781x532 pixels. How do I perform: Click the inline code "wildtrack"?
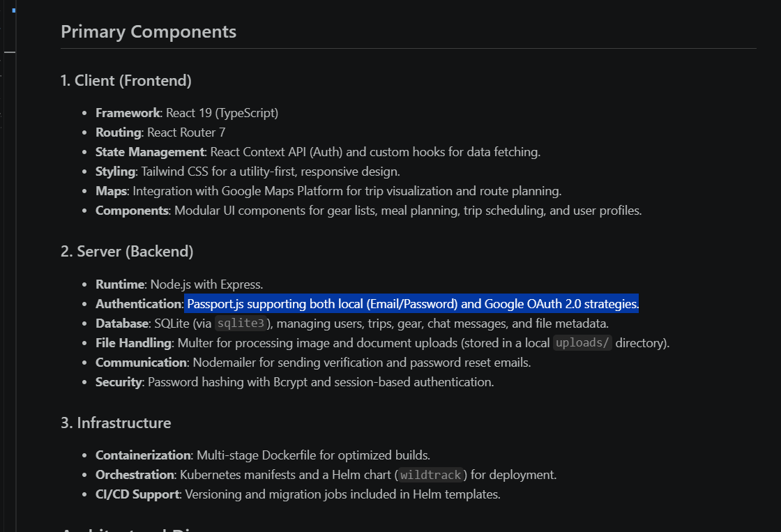click(x=430, y=476)
